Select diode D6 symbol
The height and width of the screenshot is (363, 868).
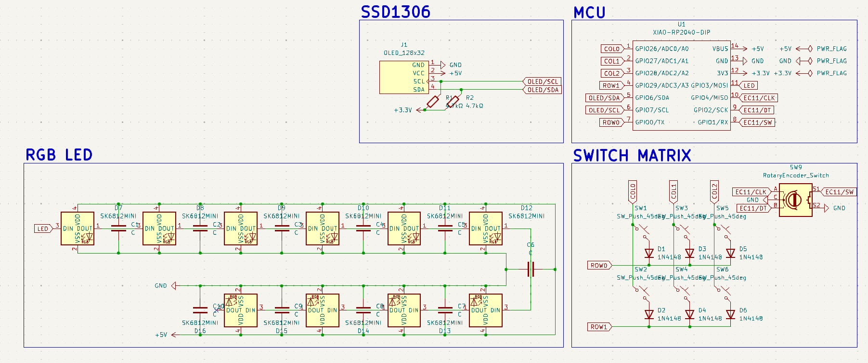pos(730,314)
